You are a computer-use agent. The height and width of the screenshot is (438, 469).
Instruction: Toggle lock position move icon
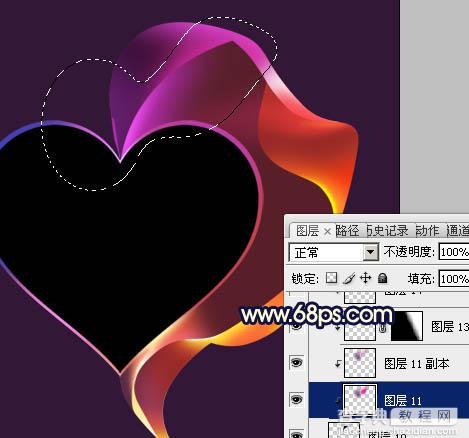[x=366, y=278]
